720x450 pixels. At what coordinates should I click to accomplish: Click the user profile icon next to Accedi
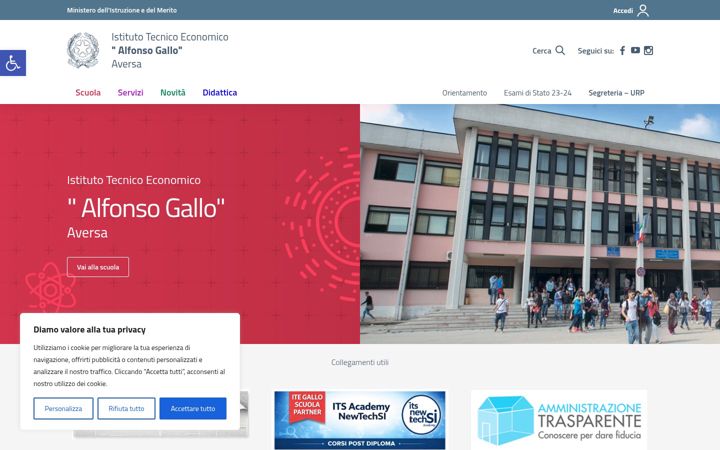pyautogui.click(x=643, y=10)
